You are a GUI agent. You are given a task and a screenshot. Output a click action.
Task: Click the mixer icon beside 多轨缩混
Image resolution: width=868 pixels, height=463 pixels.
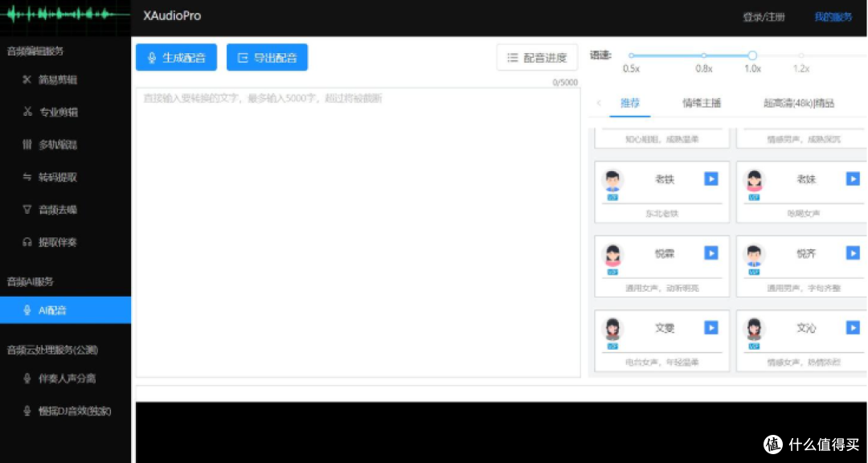pos(27,145)
